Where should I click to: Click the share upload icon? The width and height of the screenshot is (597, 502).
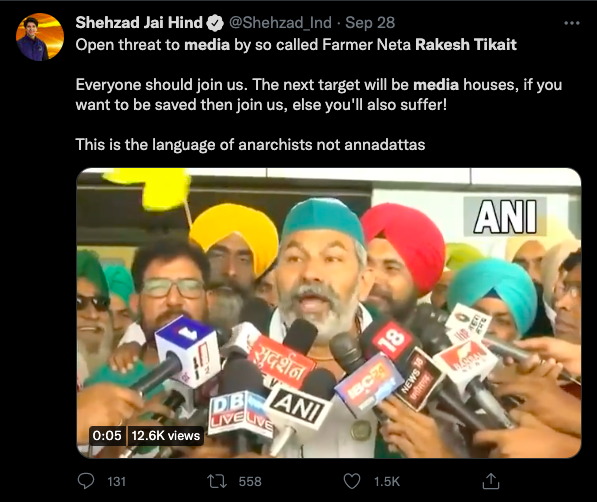(x=491, y=481)
